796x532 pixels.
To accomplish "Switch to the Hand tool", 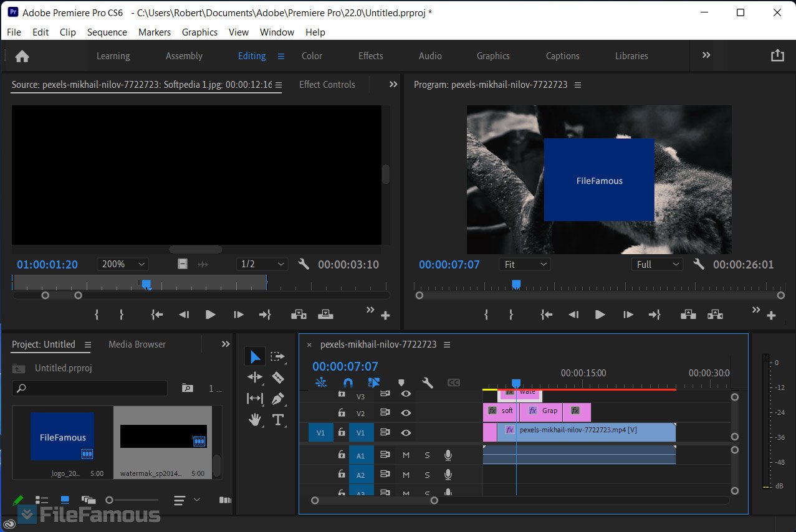I will [x=255, y=420].
